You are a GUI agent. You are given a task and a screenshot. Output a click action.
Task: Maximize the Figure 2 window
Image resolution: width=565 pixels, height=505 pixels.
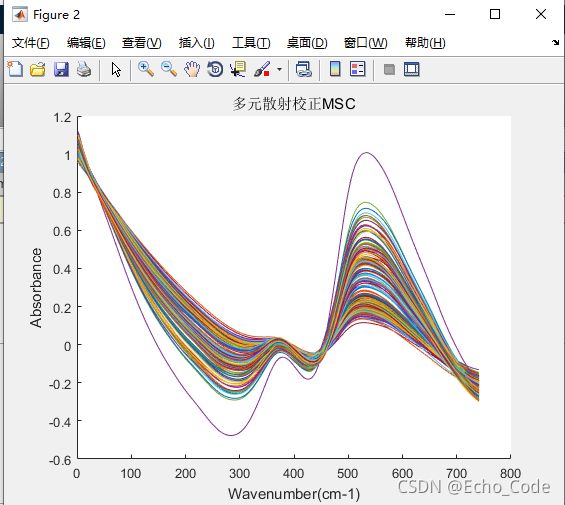click(495, 14)
